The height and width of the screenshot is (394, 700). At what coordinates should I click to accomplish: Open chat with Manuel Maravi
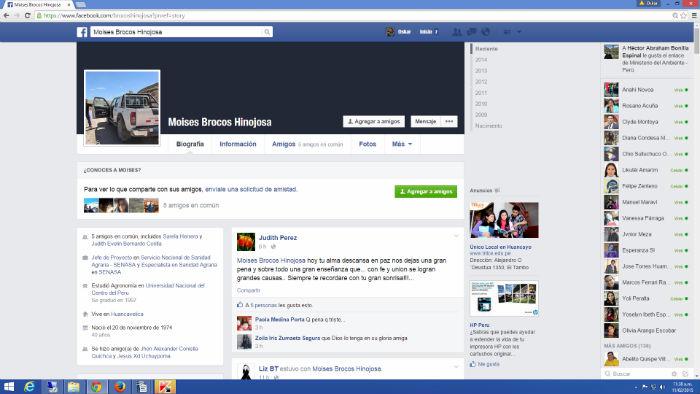(x=646, y=202)
